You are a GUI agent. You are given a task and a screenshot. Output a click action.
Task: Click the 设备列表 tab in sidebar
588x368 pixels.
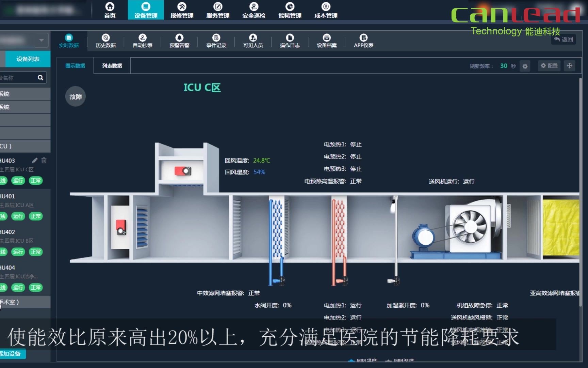[x=28, y=59]
